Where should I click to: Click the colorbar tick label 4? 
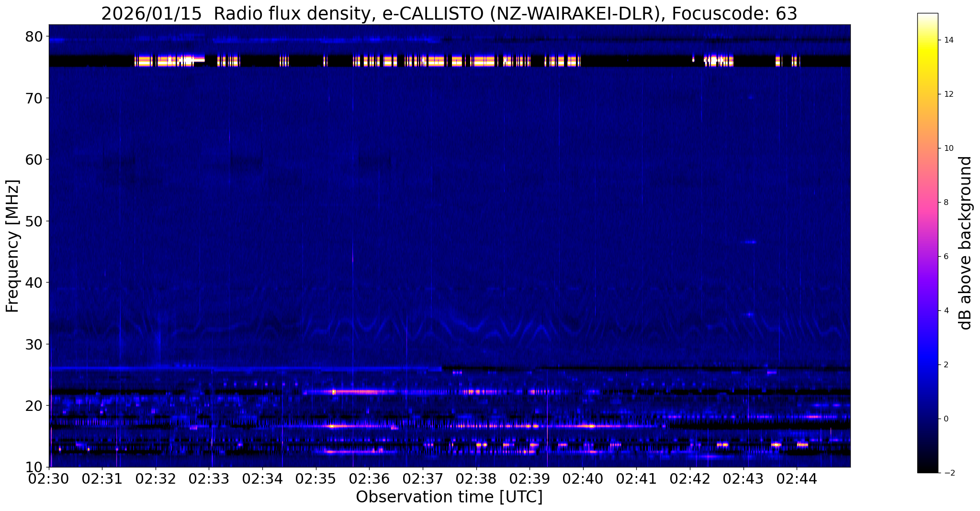pyautogui.click(x=946, y=311)
